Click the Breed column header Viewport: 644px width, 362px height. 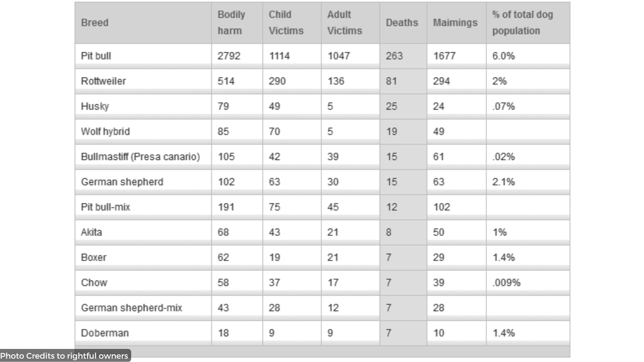coord(143,23)
